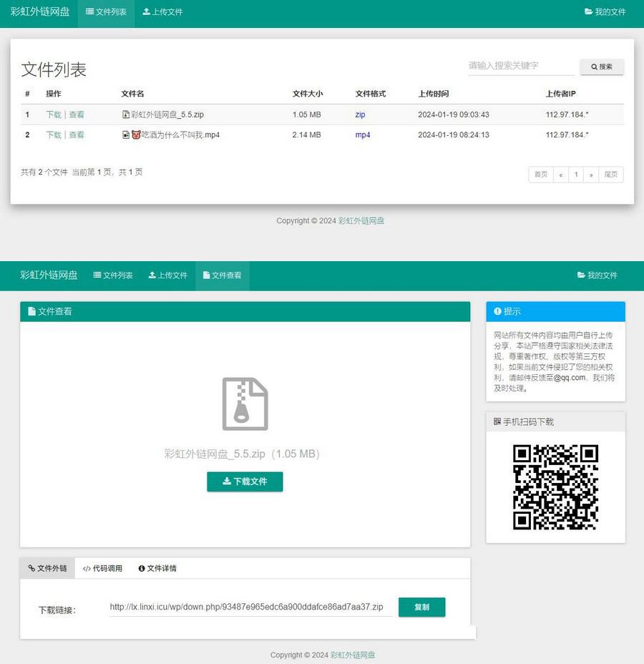The width and height of the screenshot is (644, 664).
Task: Click the video thumbnail icon beside the mp4 file
Action: (125, 133)
